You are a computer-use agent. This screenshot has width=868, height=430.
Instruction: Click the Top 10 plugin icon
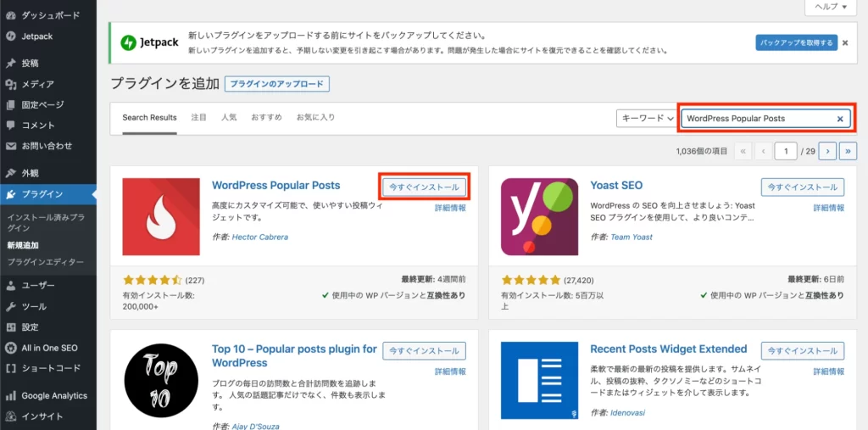161,381
